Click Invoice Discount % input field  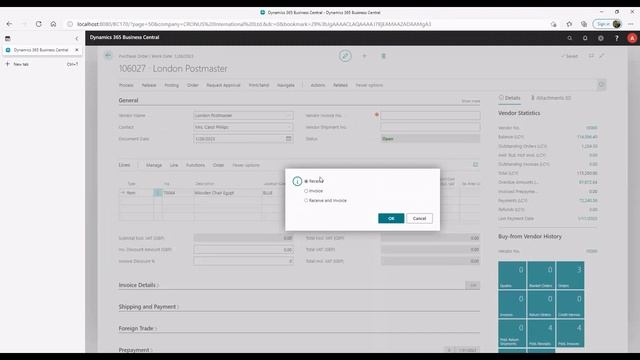(x=243, y=261)
